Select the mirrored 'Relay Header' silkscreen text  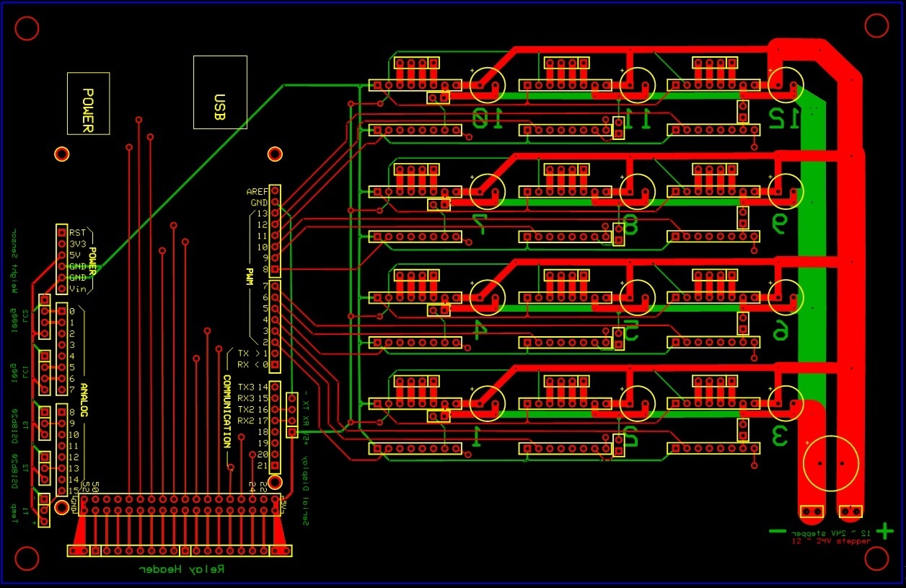click(182, 569)
